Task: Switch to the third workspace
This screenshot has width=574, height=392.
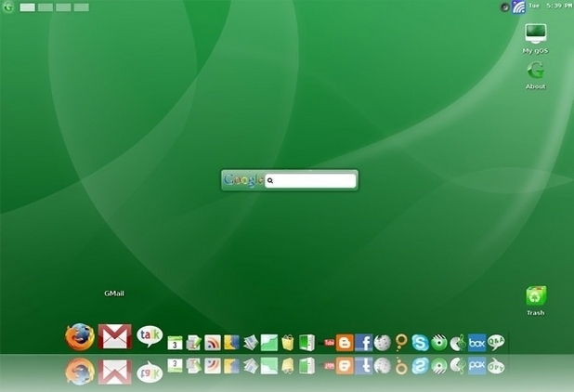Action: [63, 7]
